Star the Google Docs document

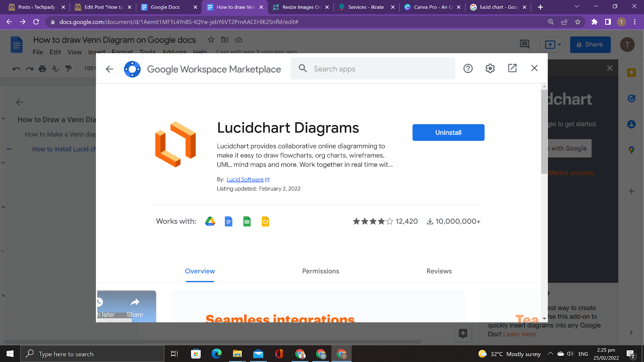tap(211, 39)
